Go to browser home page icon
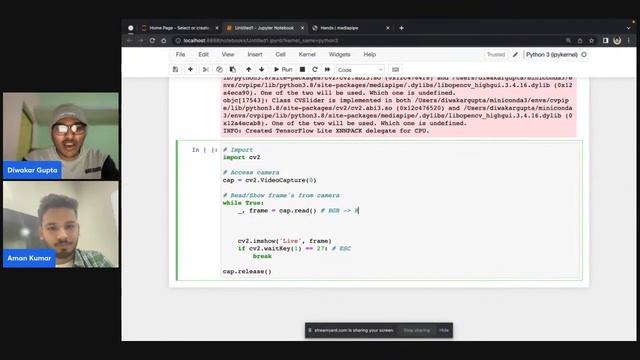This screenshot has height=360, width=640. (164, 40)
